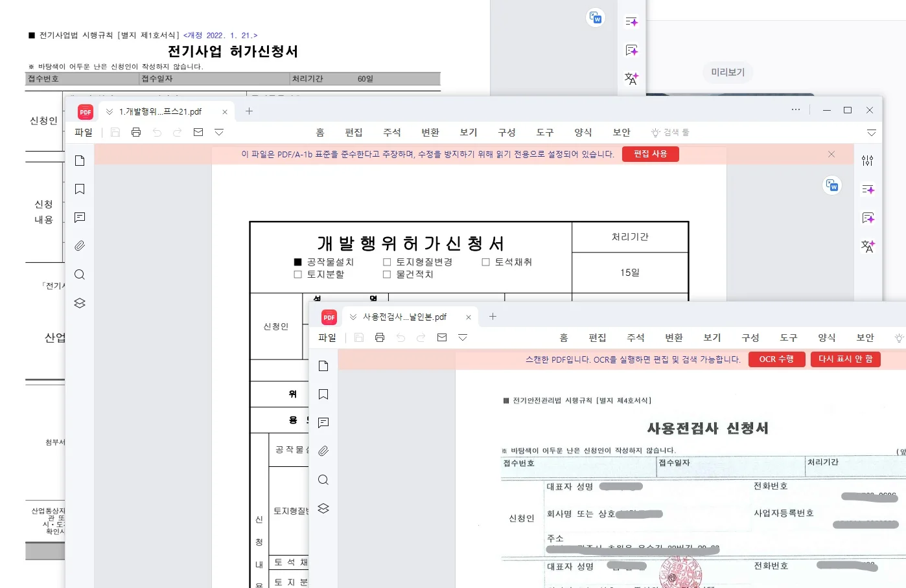Click 미리보기 button in background window
The height and width of the screenshot is (588, 906).
(728, 73)
